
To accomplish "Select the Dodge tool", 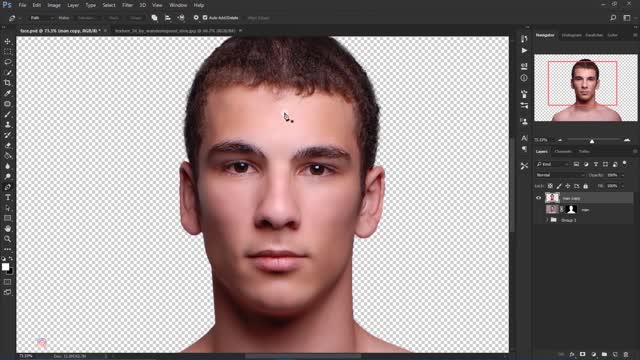I will (x=7, y=177).
